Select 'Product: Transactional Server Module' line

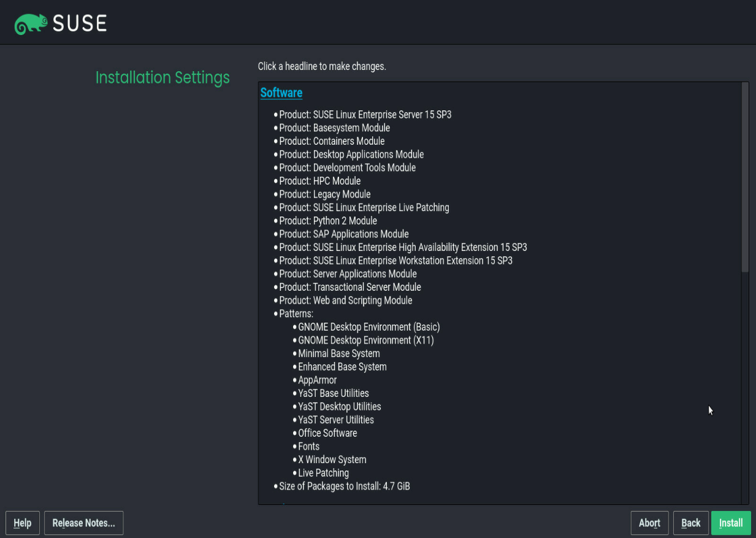coord(350,287)
